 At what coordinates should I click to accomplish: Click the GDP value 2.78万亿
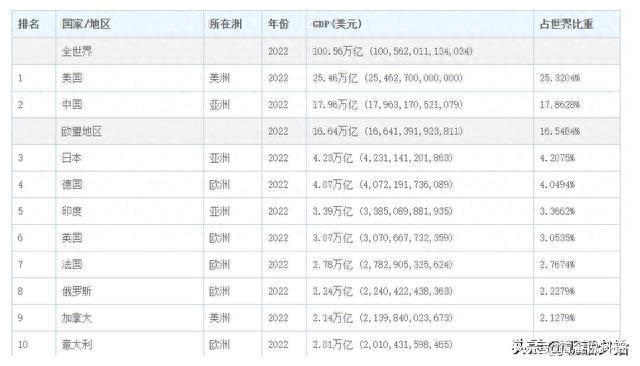pyautogui.click(x=333, y=264)
